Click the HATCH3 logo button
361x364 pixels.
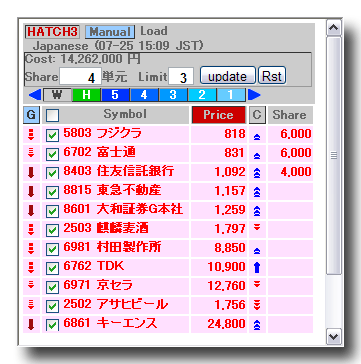[52, 32]
